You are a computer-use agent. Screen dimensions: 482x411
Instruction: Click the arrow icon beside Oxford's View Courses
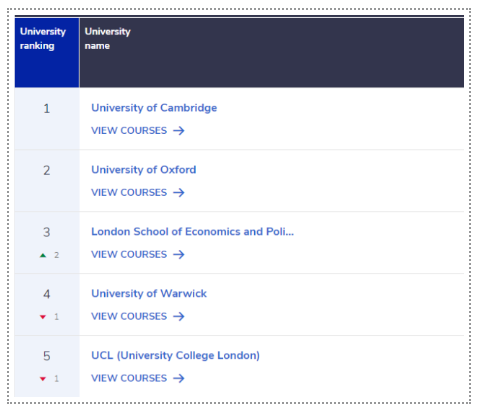click(179, 192)
